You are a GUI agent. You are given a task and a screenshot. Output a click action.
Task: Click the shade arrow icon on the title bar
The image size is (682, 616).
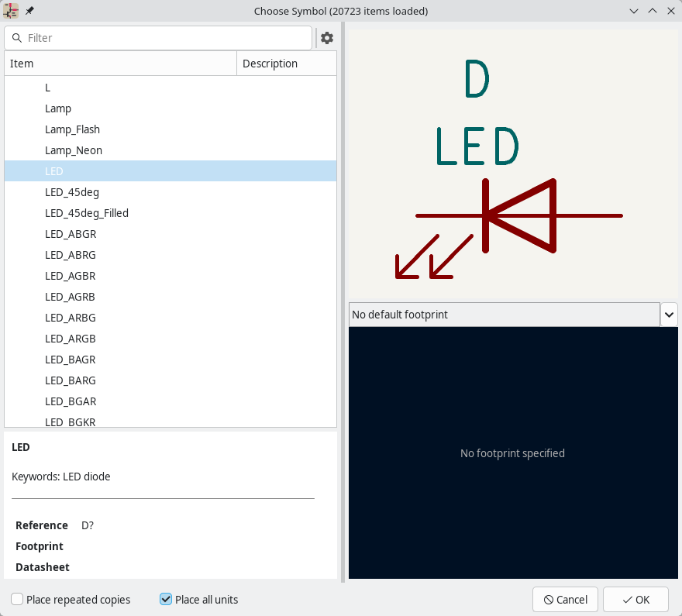tap(653, 11)
